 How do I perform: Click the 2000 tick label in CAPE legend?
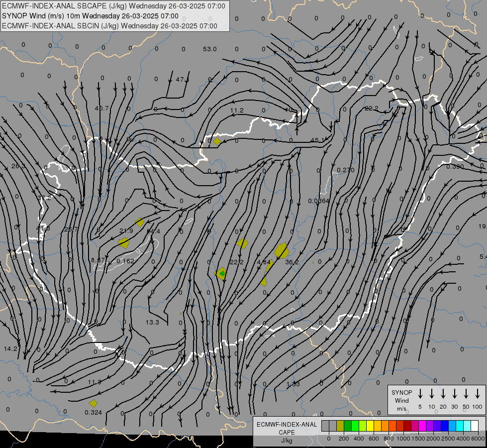point(433,439)
